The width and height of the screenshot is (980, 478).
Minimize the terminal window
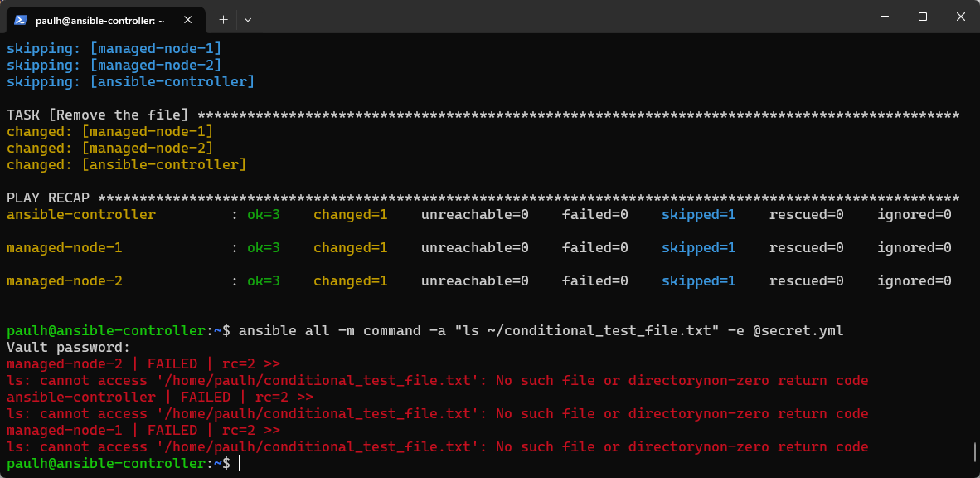click(884, 17)
